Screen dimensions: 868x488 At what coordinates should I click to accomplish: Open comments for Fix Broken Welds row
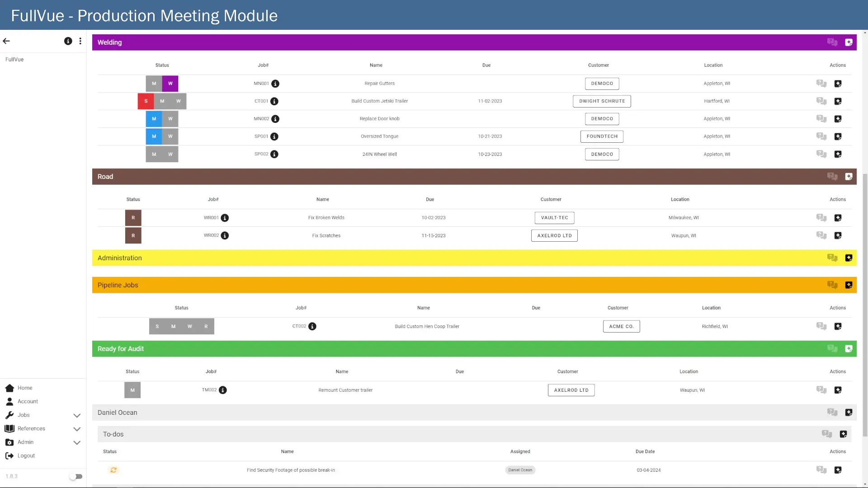click(x=821, y=218)
